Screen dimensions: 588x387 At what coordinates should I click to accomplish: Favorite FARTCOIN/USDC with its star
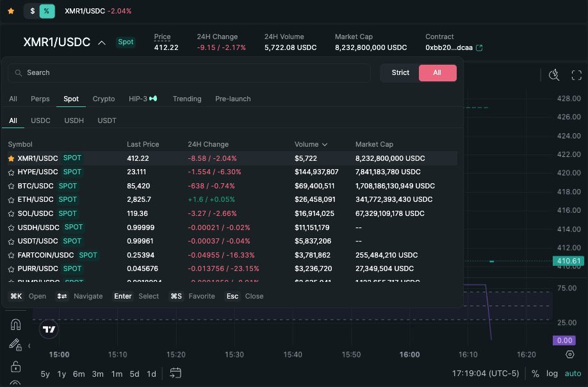pos(12,256)
